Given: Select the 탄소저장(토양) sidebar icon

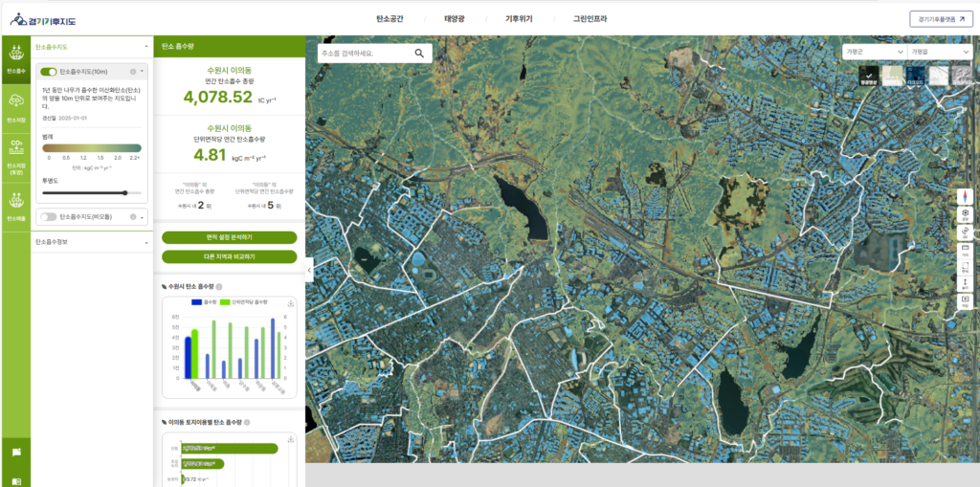Looking at the screenshot, I should coord(15,155).
